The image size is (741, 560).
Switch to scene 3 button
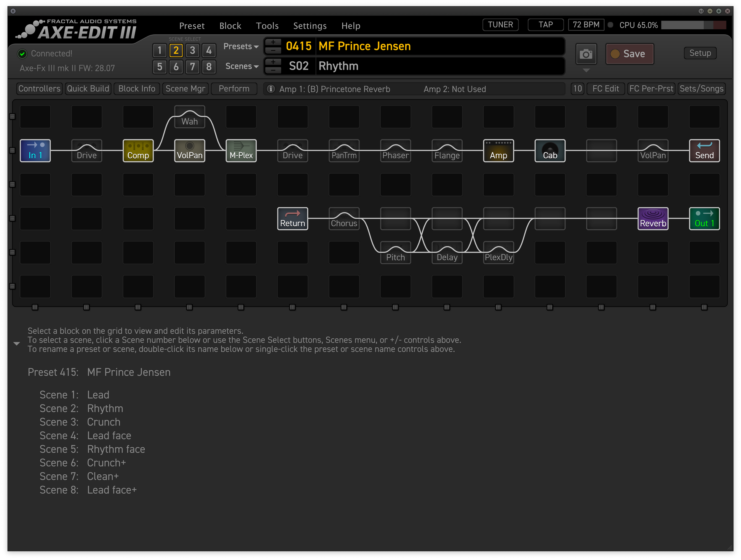pyautogui.click(x=192, y=50)
